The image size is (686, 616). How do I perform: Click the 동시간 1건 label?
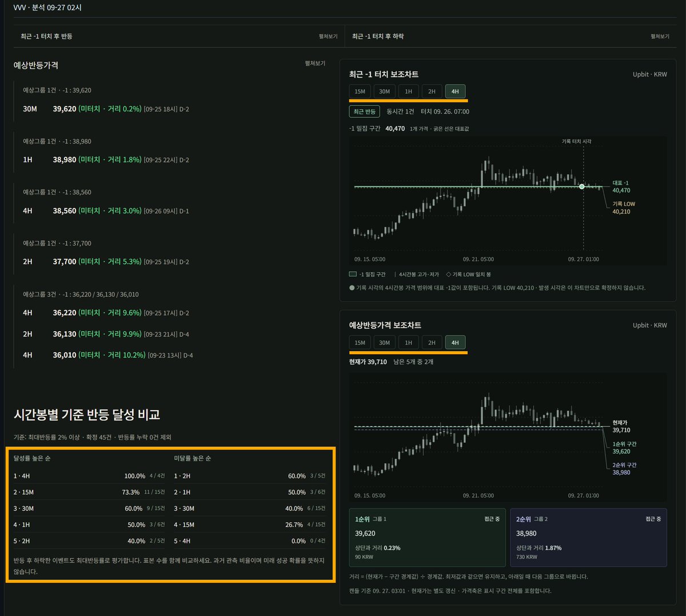(400, 112)
